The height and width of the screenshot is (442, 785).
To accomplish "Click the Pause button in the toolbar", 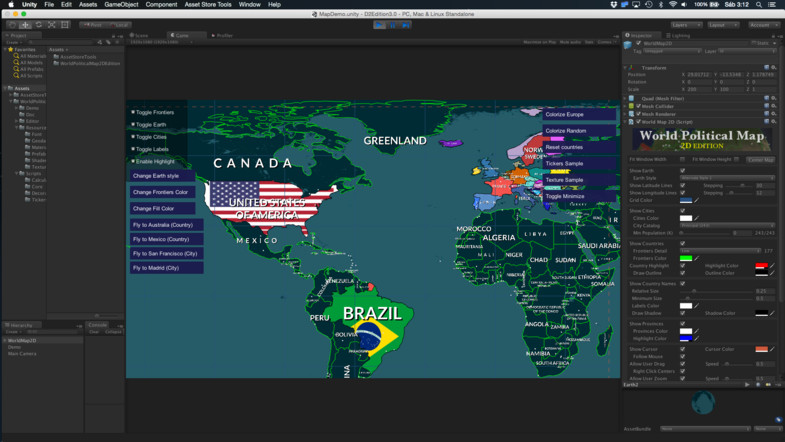I will click(392, 25).
